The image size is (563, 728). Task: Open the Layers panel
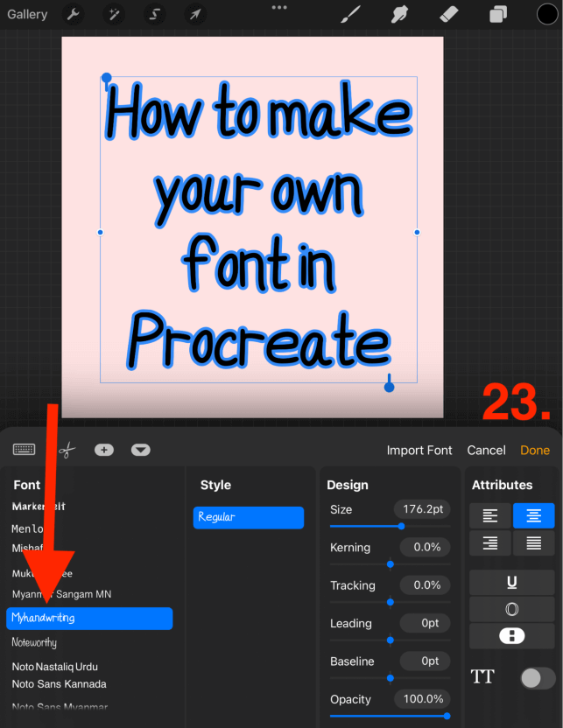coord(498,14)
